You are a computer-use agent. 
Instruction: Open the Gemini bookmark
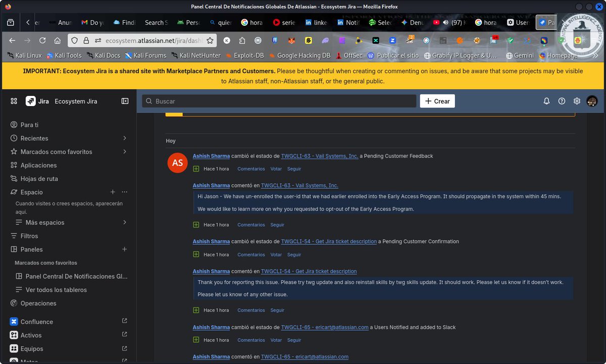520,56
